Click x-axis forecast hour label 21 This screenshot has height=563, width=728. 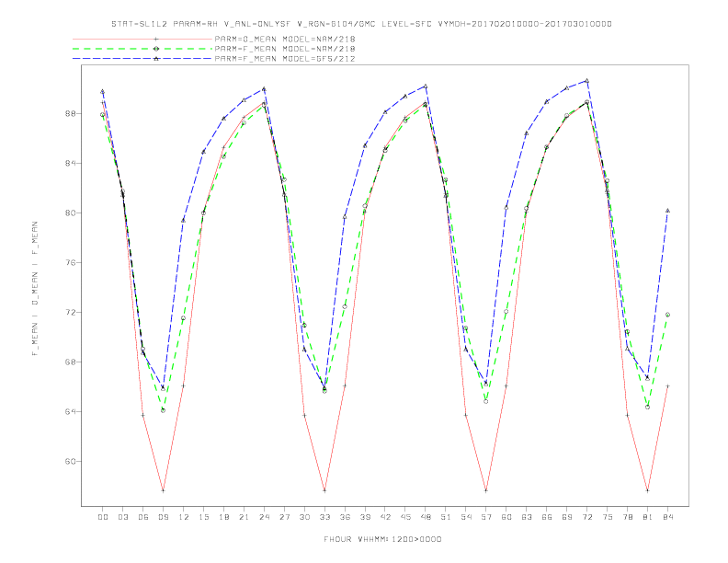pos(244,517)
